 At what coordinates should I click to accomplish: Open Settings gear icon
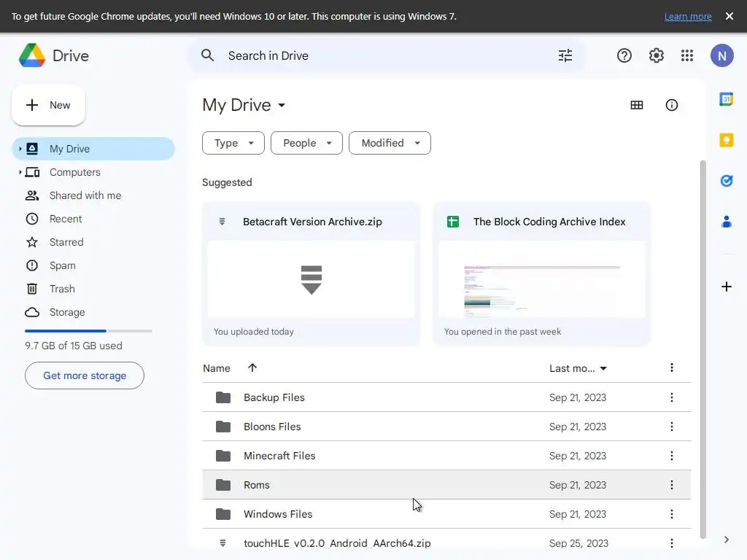click(x=656, y=55)
